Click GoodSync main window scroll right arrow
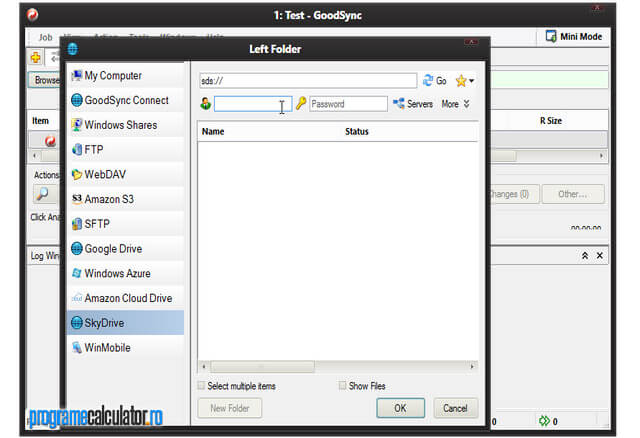640x438 pixels. tap(601, 156)
